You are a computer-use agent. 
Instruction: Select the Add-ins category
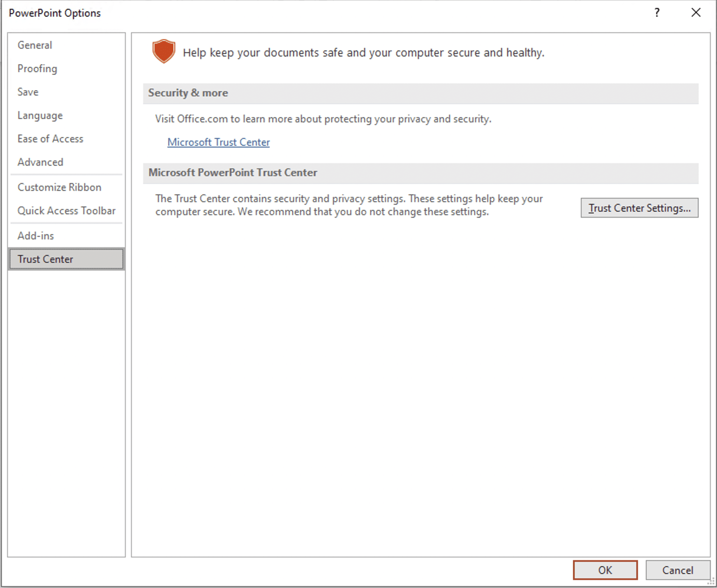[x=66, y=236]
